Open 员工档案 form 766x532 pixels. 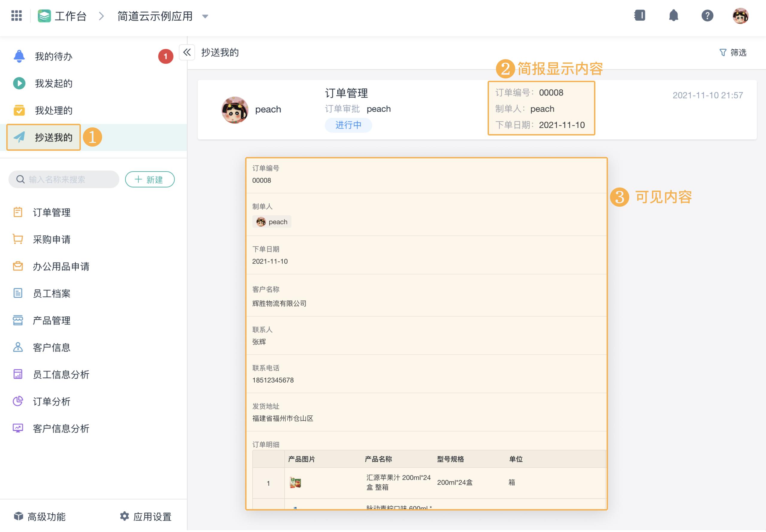(x=51, y=293)
